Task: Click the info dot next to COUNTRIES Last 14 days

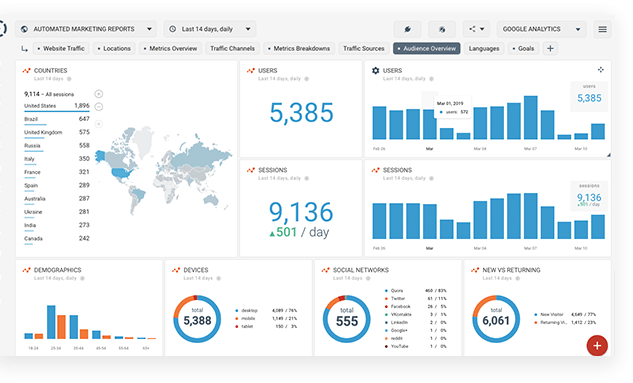Action: click(x=69, y=79)
